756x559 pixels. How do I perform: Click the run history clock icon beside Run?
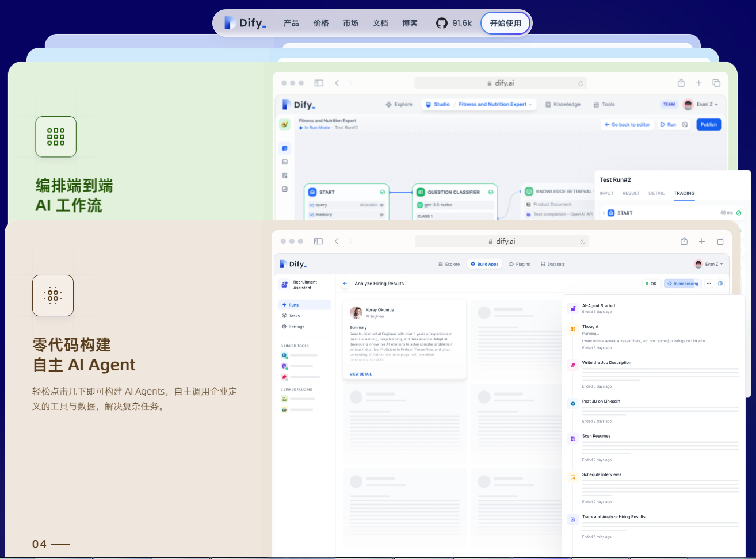(685, 124)
